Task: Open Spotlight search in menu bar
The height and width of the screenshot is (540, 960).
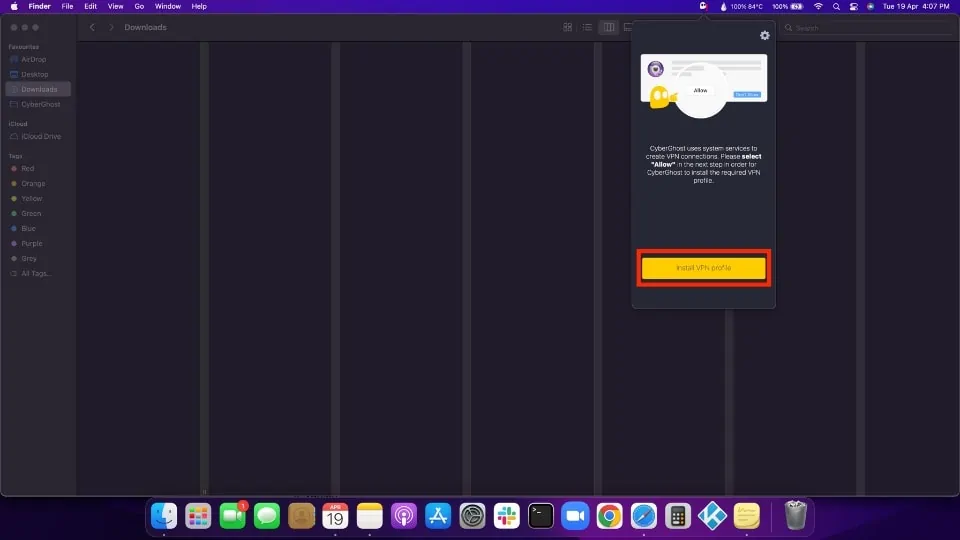Action: click(836, 6)
